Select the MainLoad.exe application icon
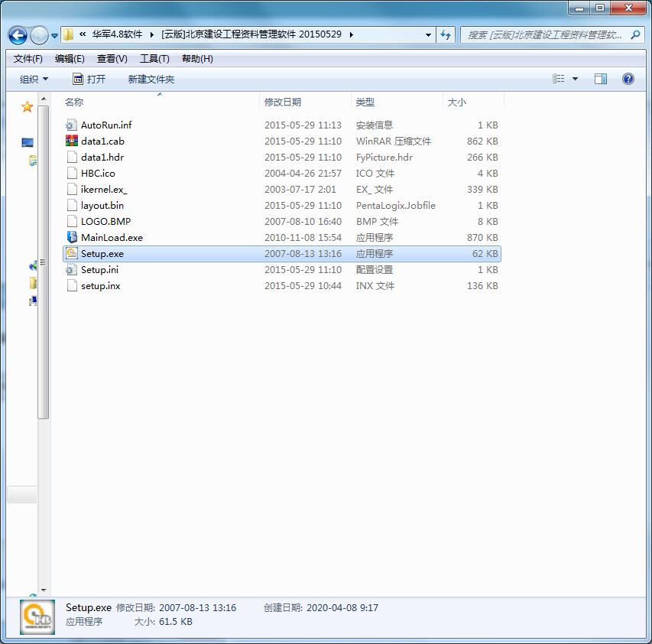This screenshot has height=644, width=652. pyautogui.click(x=72, y=238)
